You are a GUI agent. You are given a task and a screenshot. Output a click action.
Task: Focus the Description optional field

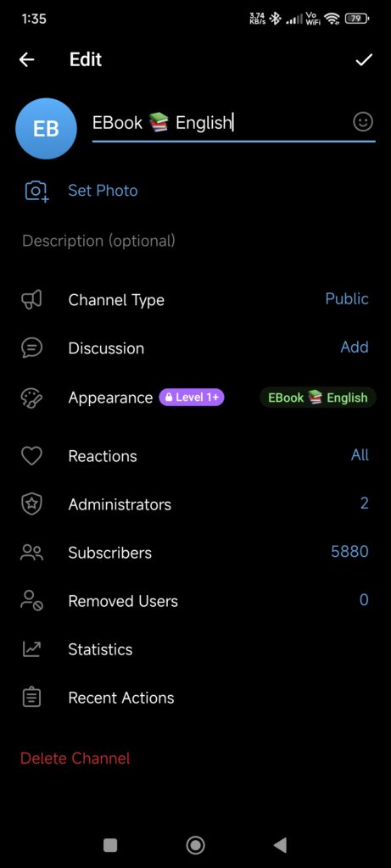coord(195,241)
